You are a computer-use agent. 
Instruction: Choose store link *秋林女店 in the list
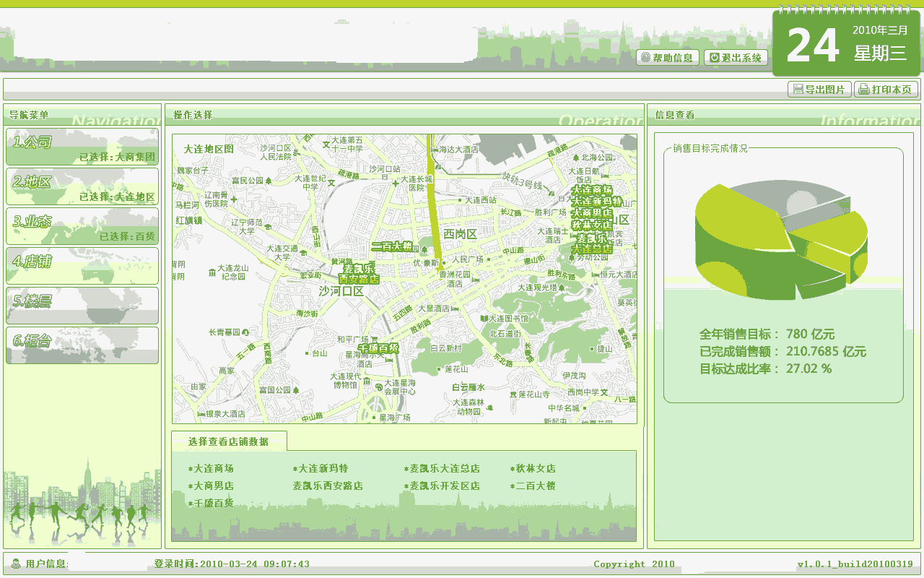tap(533, 469)
